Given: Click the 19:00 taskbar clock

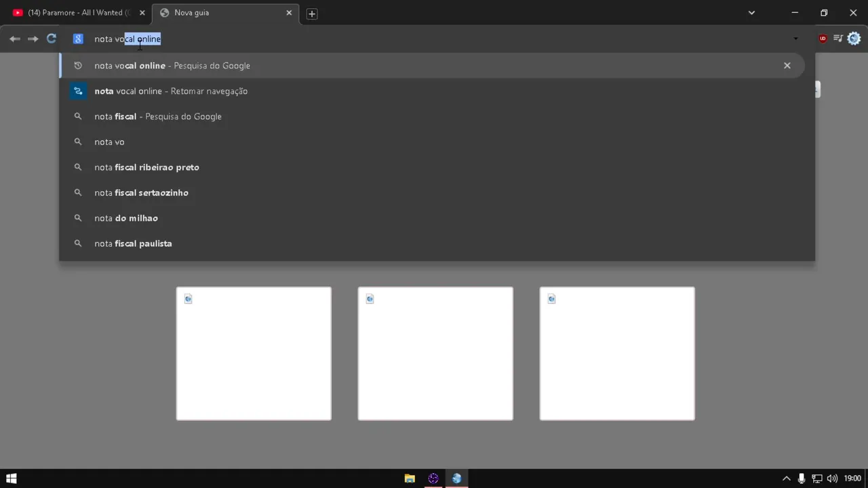Looking at the screenshot, I should tap(852, 479).
